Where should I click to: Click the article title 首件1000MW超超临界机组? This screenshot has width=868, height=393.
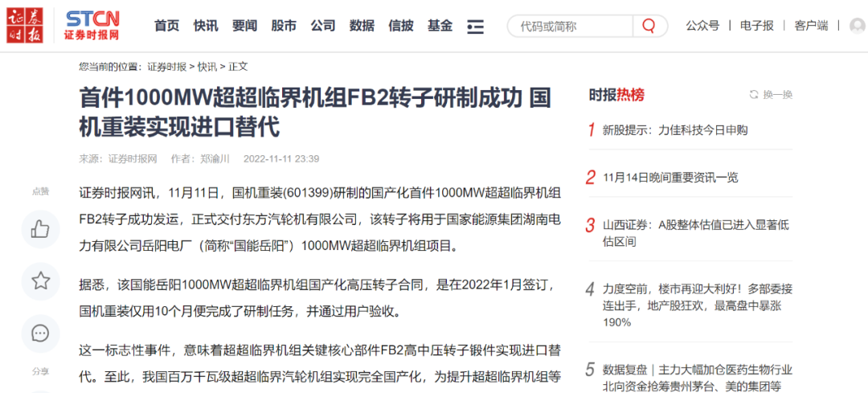tap(315, 113)
